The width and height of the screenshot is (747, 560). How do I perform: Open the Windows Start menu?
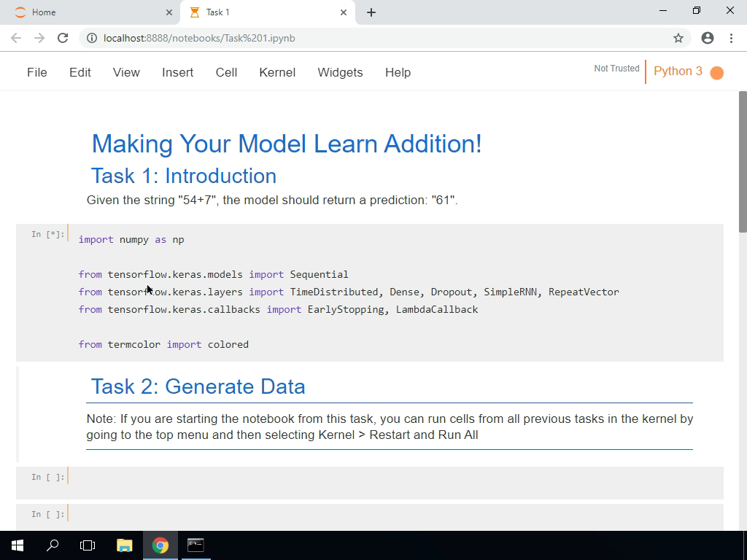(x=16, y=545)
